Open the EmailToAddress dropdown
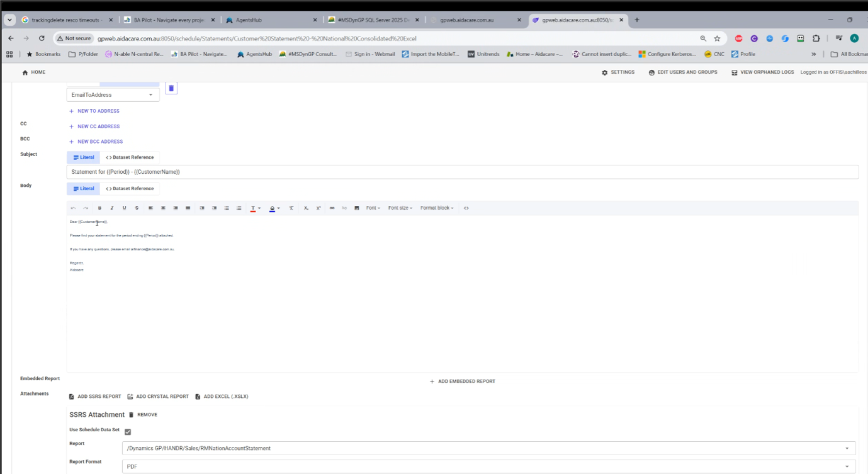 [x=113, y=95]
